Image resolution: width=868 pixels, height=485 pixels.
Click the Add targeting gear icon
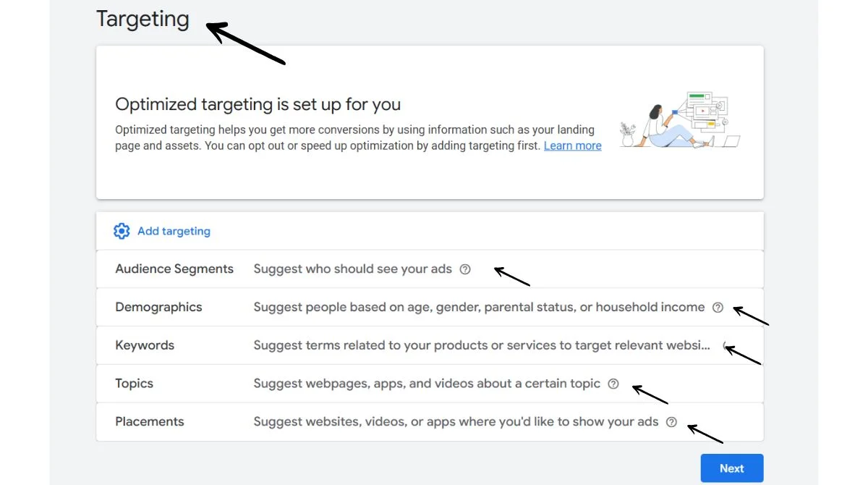point(122,231)
